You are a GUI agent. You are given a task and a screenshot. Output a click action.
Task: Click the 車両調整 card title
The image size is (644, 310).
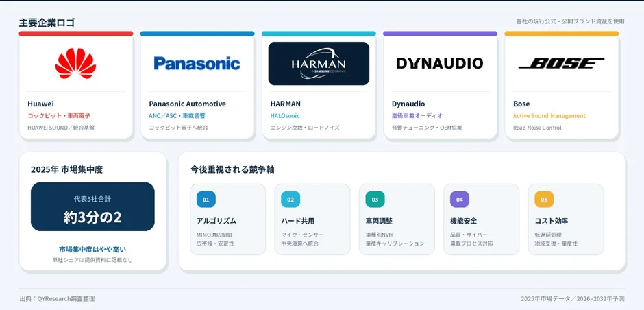click(379, 221)
